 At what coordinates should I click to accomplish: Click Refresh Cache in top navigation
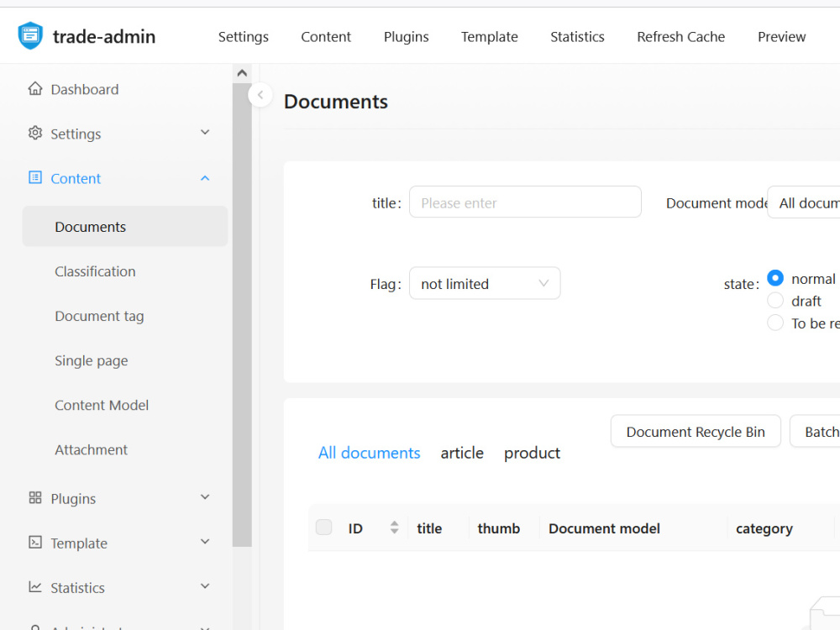[681, 36]
